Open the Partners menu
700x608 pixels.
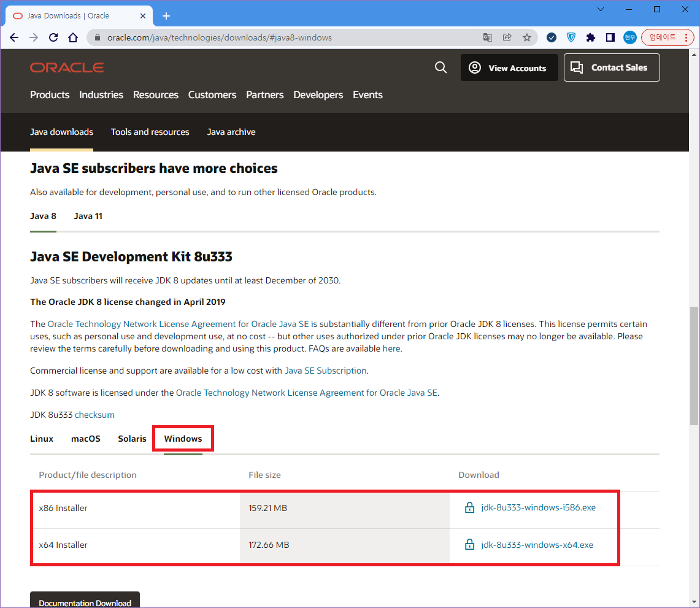point(265,95)
